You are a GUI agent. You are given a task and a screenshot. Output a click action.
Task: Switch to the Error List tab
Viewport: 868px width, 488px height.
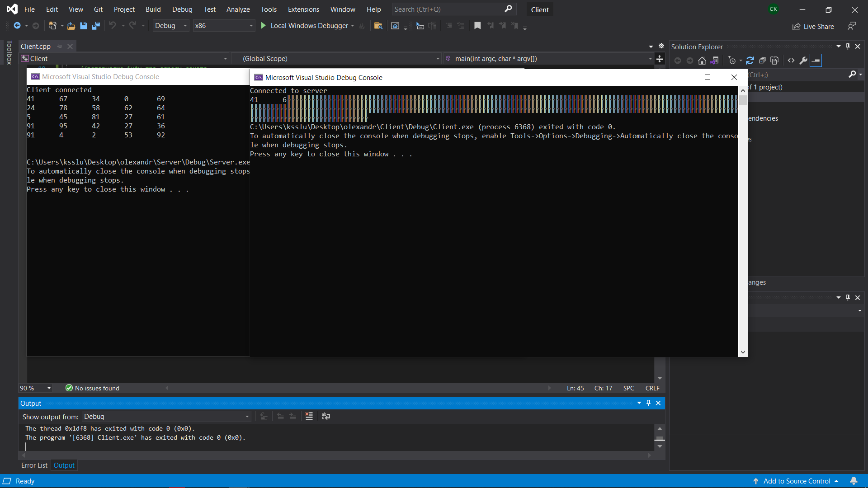point(34,465)
